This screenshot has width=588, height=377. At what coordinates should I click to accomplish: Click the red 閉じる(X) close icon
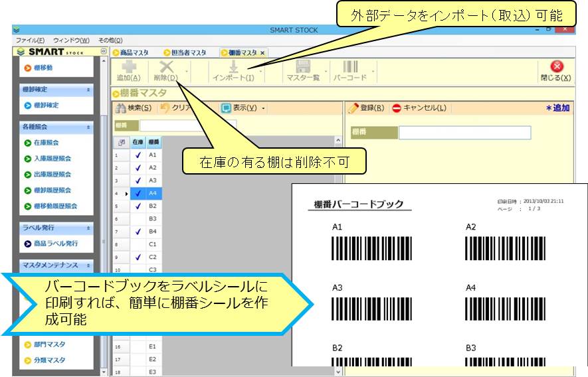pos(556,71)
